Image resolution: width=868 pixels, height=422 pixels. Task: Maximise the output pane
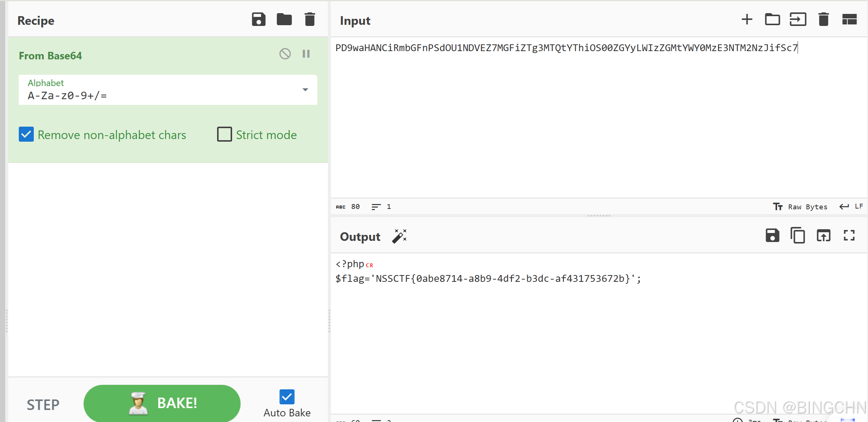point(849,236)
